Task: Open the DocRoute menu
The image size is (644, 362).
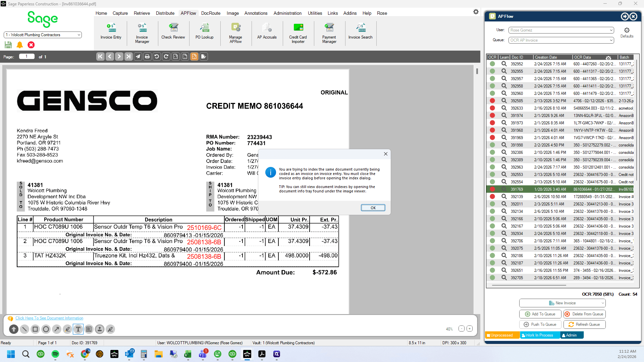Action: (x=211, y=13)
